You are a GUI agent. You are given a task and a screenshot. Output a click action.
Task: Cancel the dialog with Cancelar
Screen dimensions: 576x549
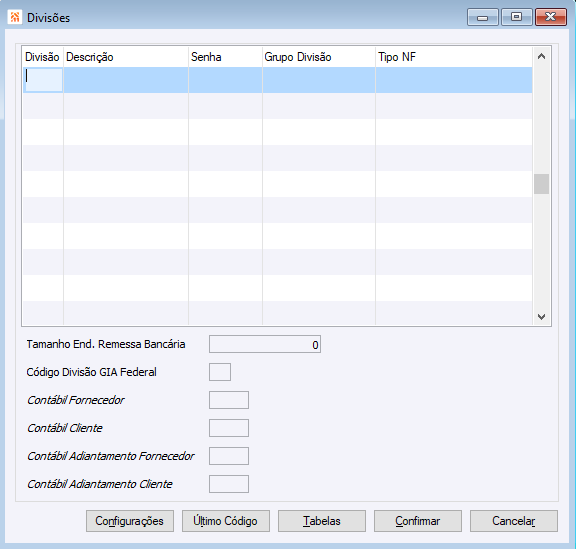pos(514,521)
